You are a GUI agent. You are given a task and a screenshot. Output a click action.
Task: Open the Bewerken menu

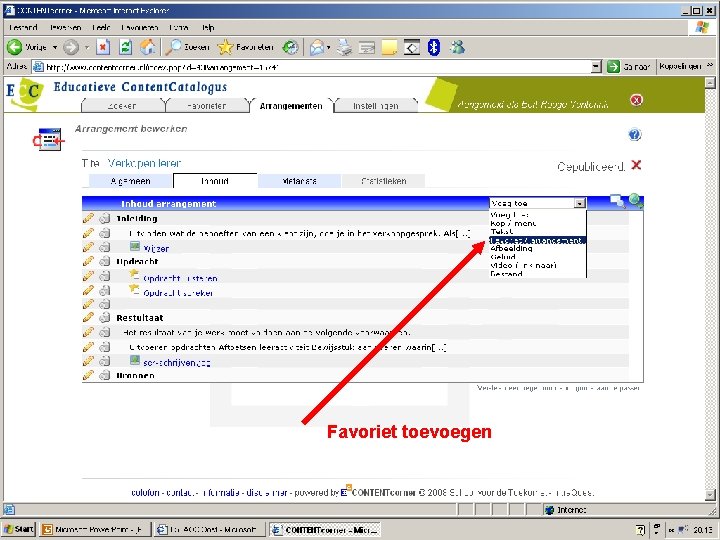(x=65, y=28)
